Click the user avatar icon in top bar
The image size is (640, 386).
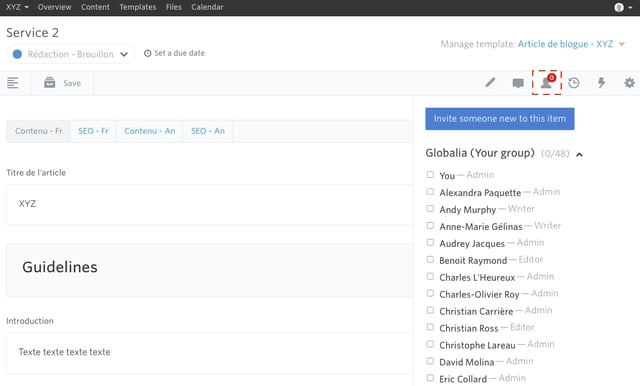coord(619,7)
